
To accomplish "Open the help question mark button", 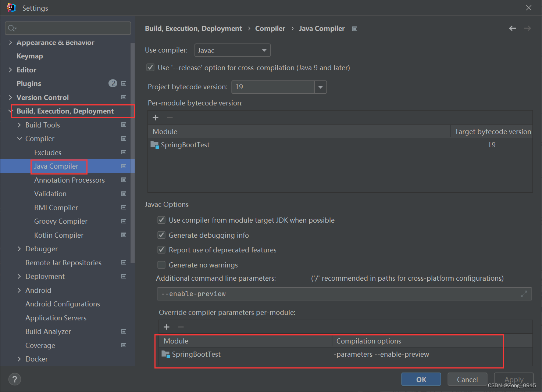I will pyautogui.click(x=15, y=379).
